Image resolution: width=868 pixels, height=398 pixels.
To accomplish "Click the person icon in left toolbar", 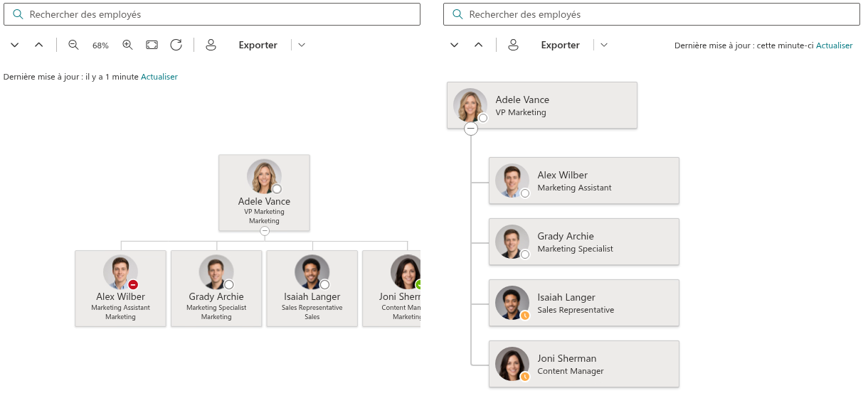I will tap(211, 45).
